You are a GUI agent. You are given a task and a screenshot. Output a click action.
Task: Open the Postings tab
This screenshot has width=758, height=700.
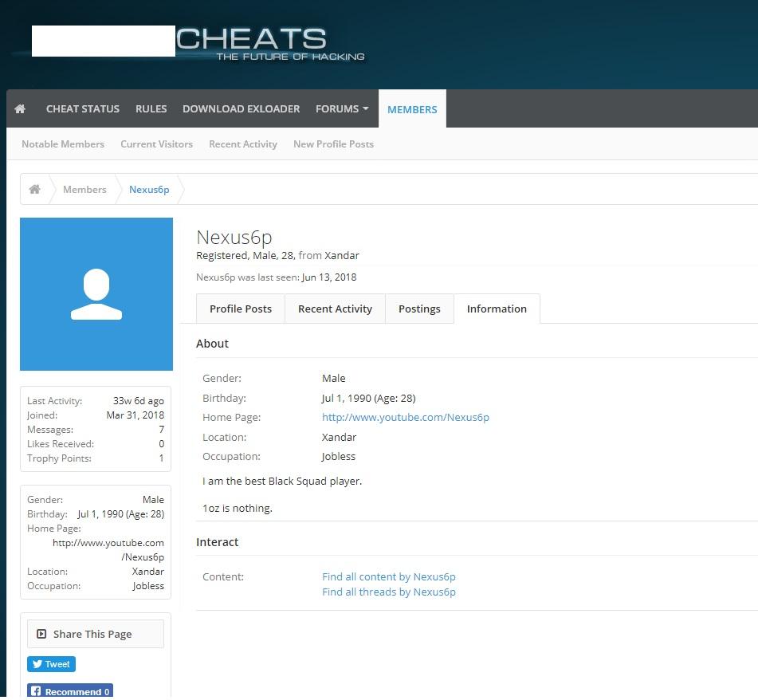(x=419, y=309)
